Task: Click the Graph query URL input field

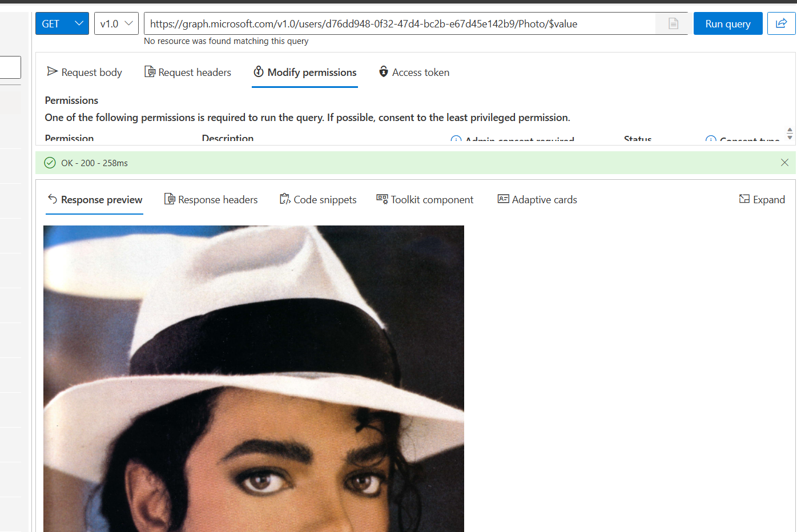Action: coord(400,23)
